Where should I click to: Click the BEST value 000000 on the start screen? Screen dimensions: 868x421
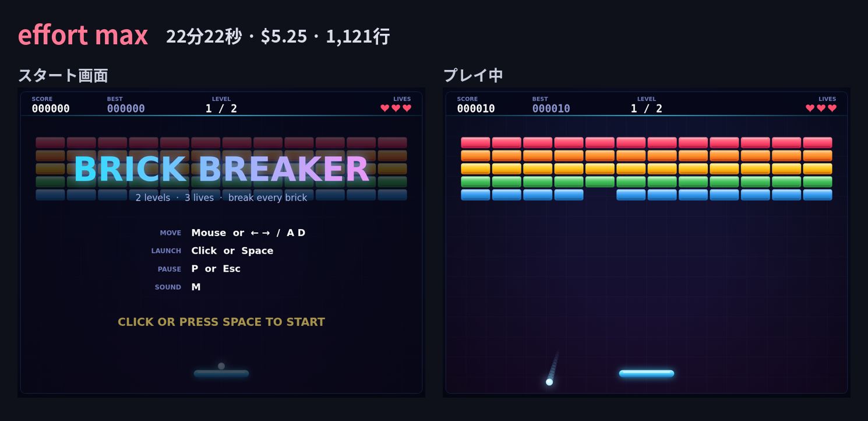(126, 108)
